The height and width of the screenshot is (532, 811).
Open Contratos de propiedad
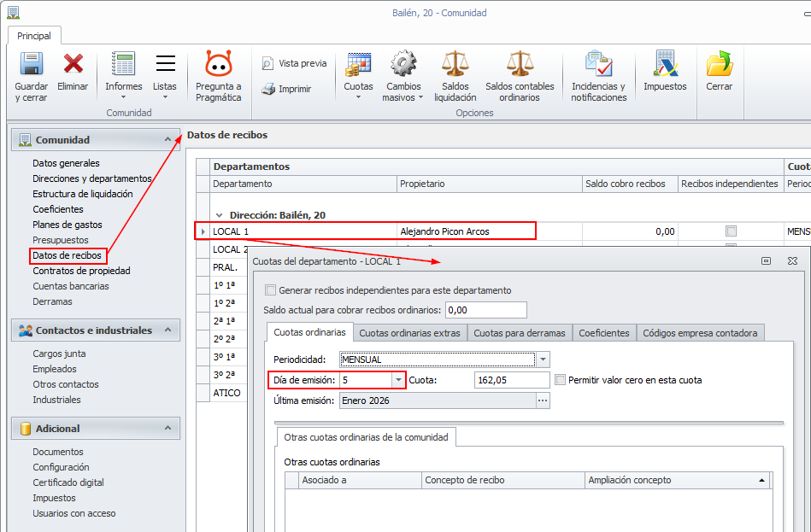coord(81,271)
